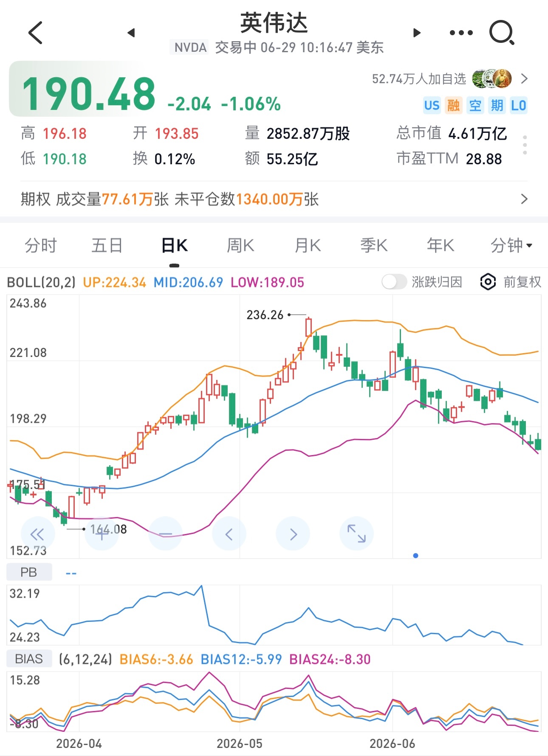The width and height of the screenshot is (548, 756).
Task: Tap the 额 55.25亿 turnover value
Action: (x=281, y=159)
